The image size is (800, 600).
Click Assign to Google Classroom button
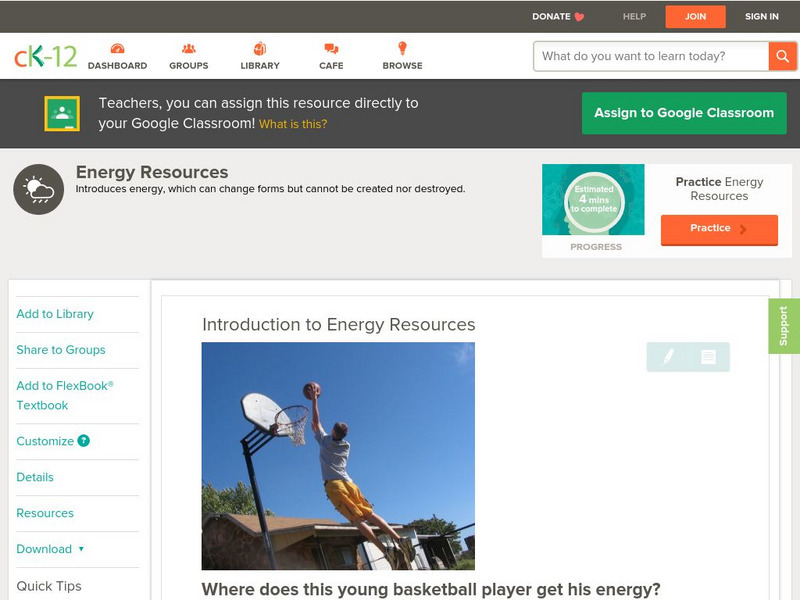click(x=684, y=113)
